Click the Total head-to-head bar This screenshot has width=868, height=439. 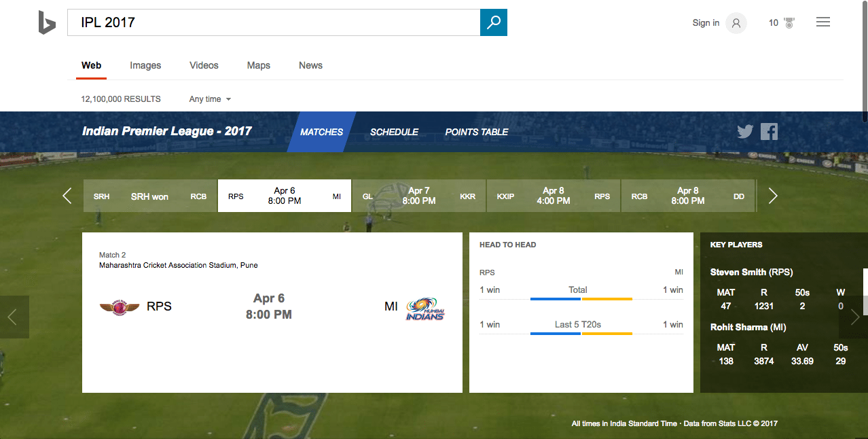point(581,298)
